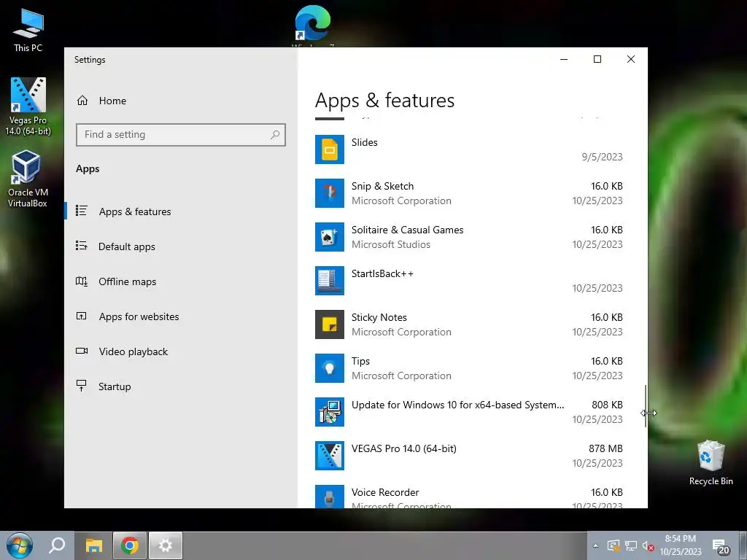The width and height of the screenshot is (747, 560).
Task: Click the 808 KB size value
Action: pyautogui.click(x=607, y=405)
